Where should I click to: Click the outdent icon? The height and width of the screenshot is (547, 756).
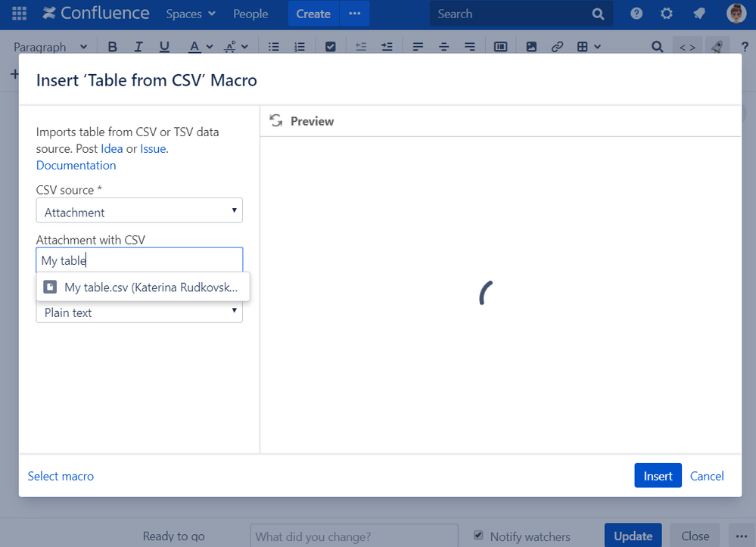[x=361, y=47]
